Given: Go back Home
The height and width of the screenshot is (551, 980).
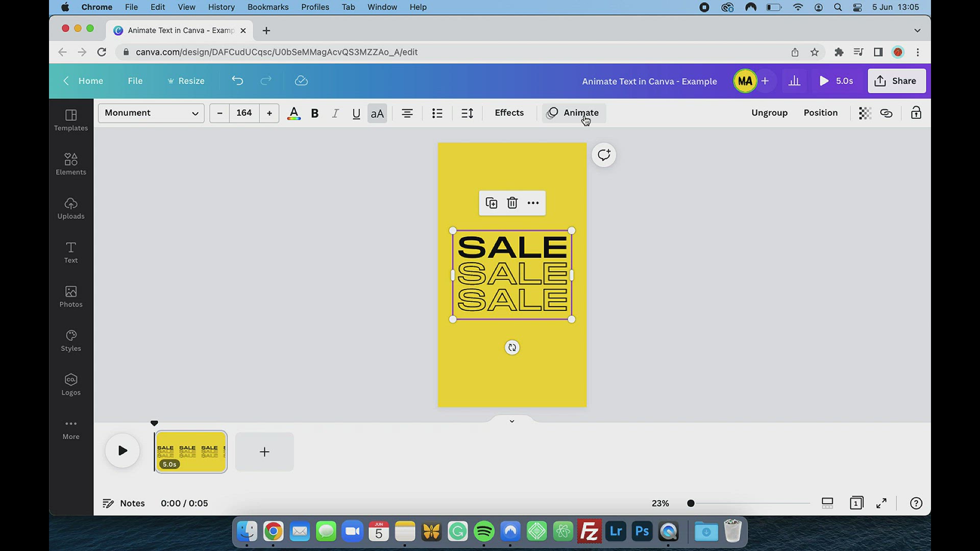Looking at the screenshot, I should coord(83,81).
